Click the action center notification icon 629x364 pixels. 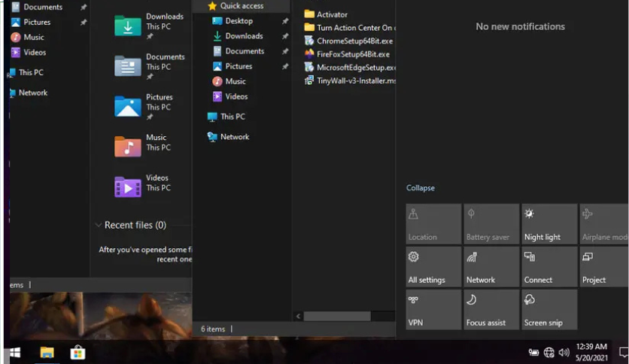tap(624, 353)
